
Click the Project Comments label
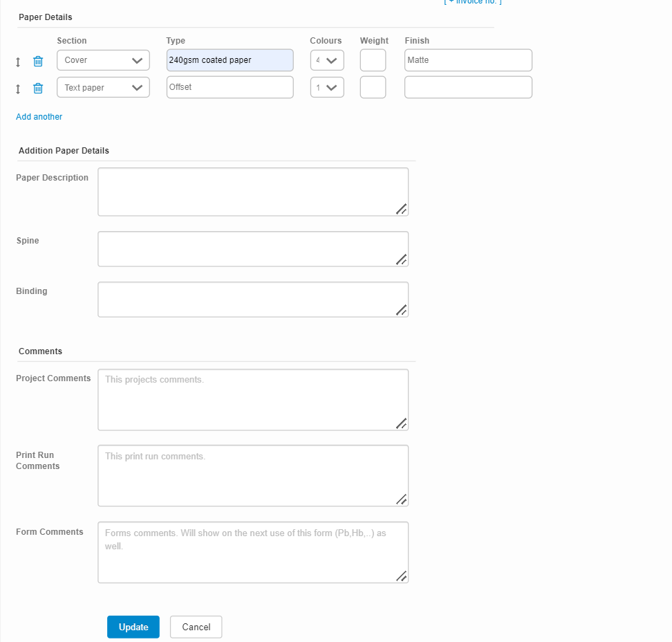(x=53, y=378)
